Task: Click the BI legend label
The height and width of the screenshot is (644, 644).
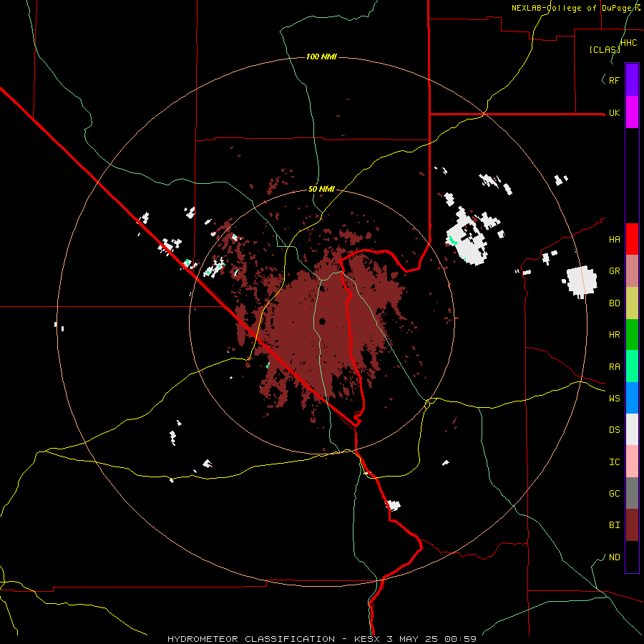Action: (614, 525)
